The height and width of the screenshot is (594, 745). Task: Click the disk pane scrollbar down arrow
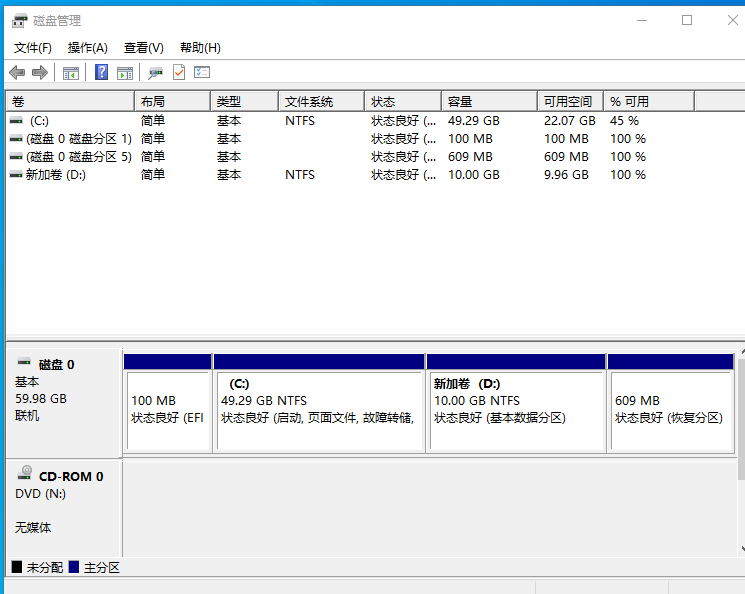[742, 549]
